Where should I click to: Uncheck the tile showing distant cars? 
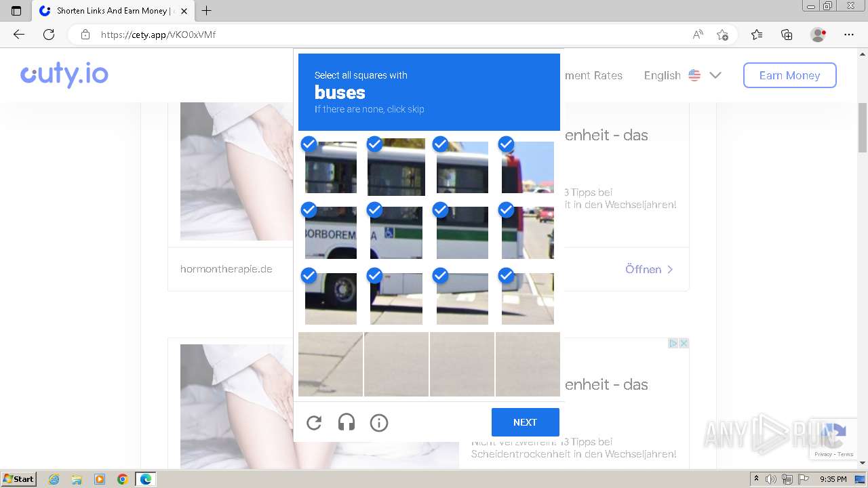(528, 232)
